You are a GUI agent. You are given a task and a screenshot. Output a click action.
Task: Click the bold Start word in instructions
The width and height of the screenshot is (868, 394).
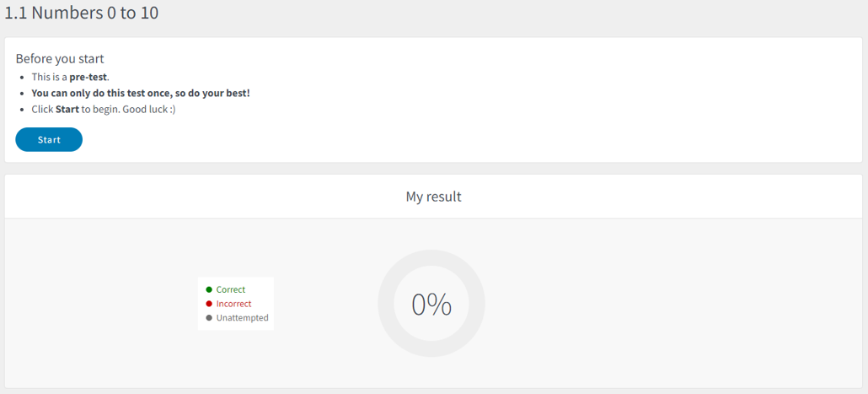67,109
